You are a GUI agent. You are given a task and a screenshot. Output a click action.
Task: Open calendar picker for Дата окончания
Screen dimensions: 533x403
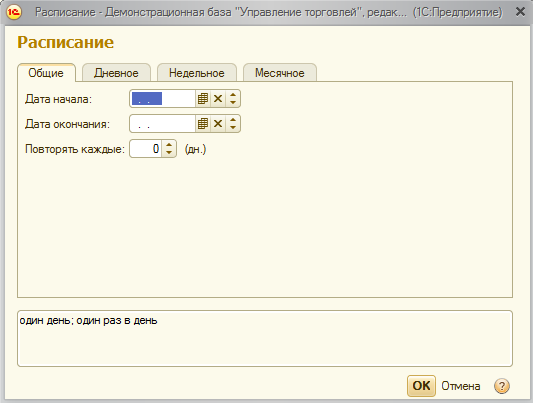point(203,124)
